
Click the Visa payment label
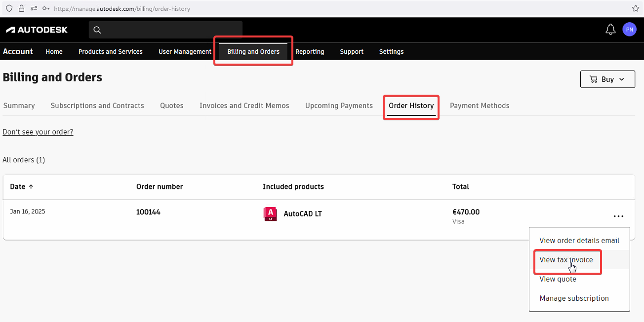pos(458,221)
